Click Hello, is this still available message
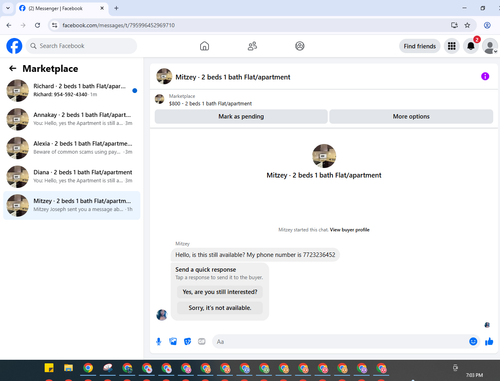The height and width of the screenshot is (381, 500). coord(255,255)
